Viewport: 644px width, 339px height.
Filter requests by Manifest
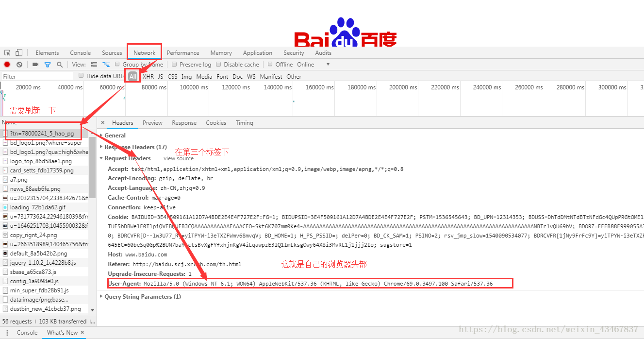[271, 77]
